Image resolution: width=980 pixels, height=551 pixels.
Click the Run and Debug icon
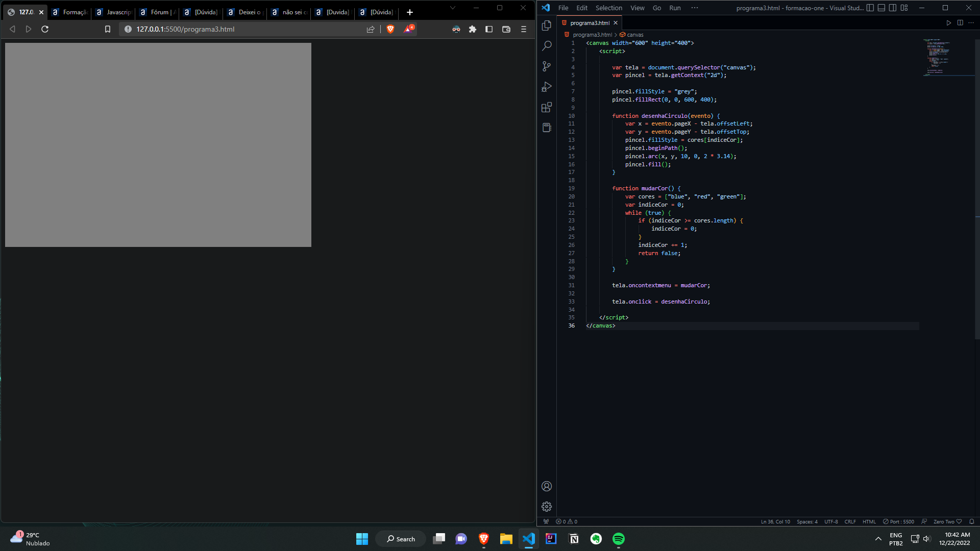tap(547, 86)
